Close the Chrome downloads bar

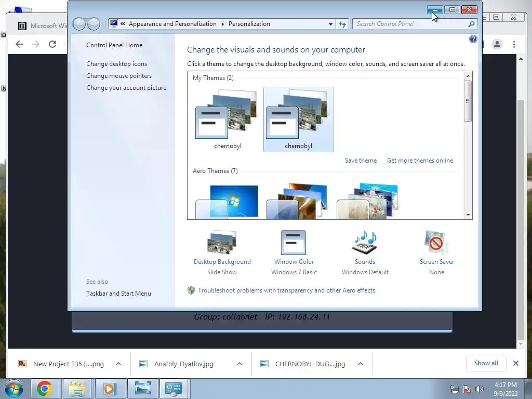(x=516, y=363)
